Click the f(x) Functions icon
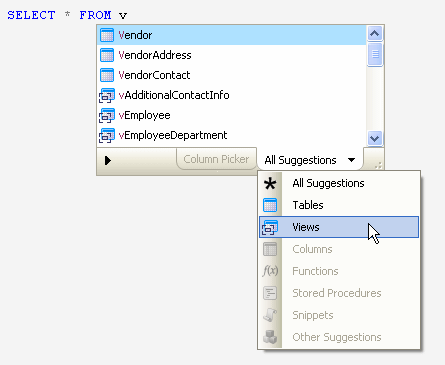 point(270,271)
